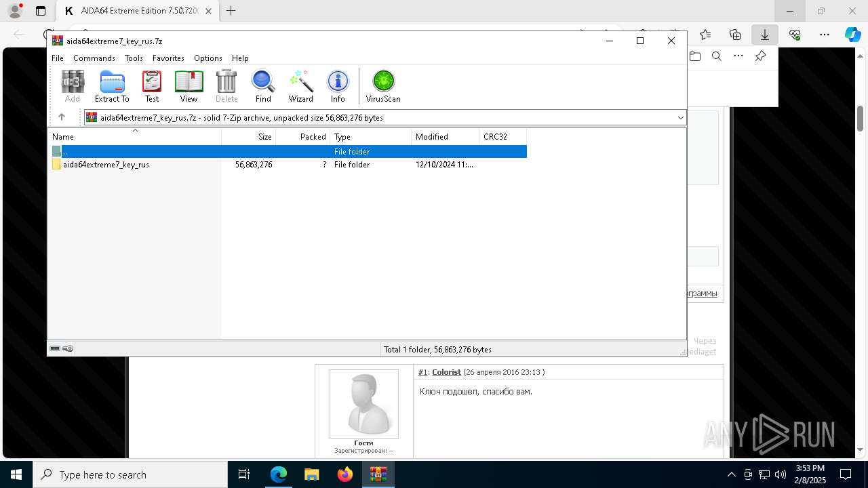Open Edge tab actions menu icon
868x488 pixels.
[41, 11]
